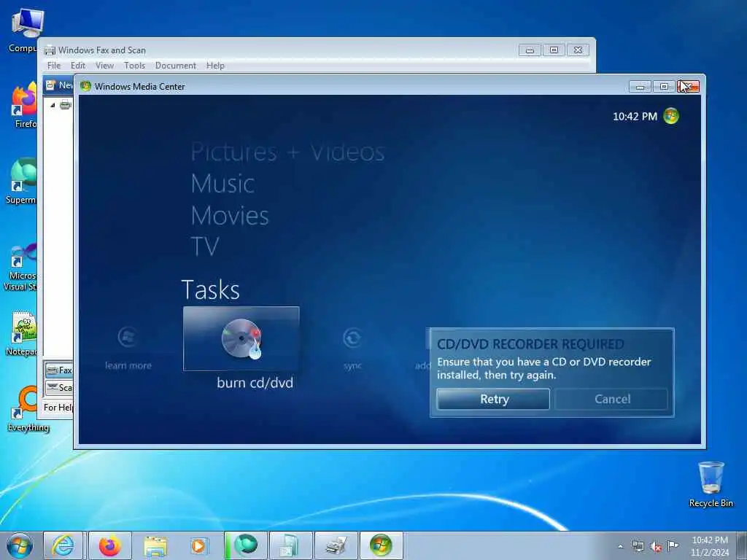
Task: Select the TV category
Action: [205, 246]
